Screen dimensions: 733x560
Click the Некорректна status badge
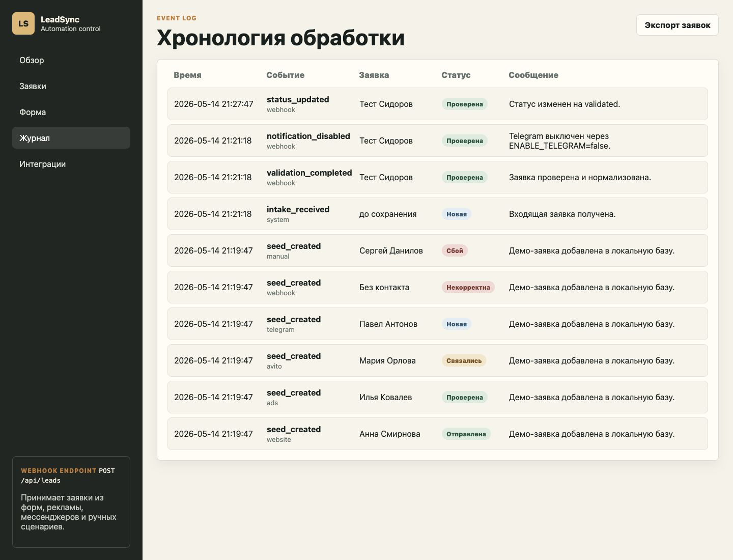tap(468, 287)
